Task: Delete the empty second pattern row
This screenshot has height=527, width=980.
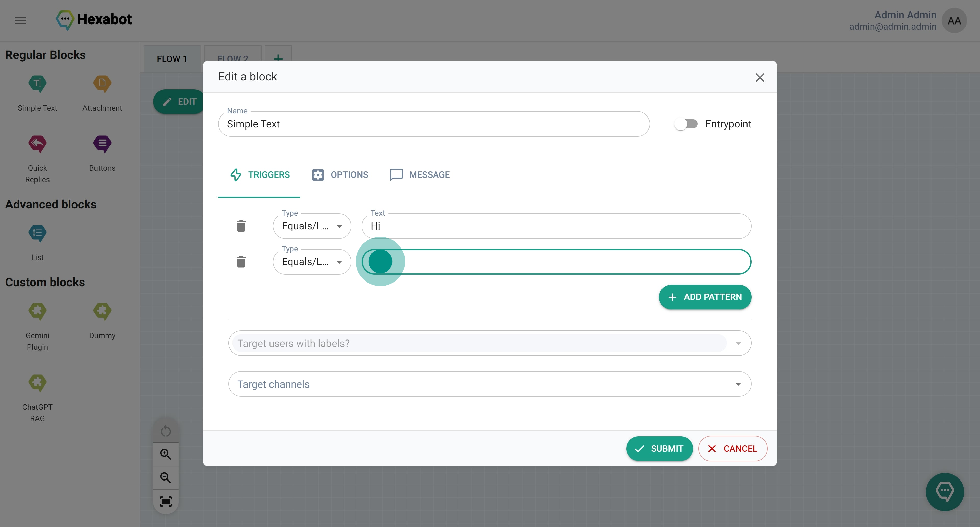Action: (x=241, y=262)
